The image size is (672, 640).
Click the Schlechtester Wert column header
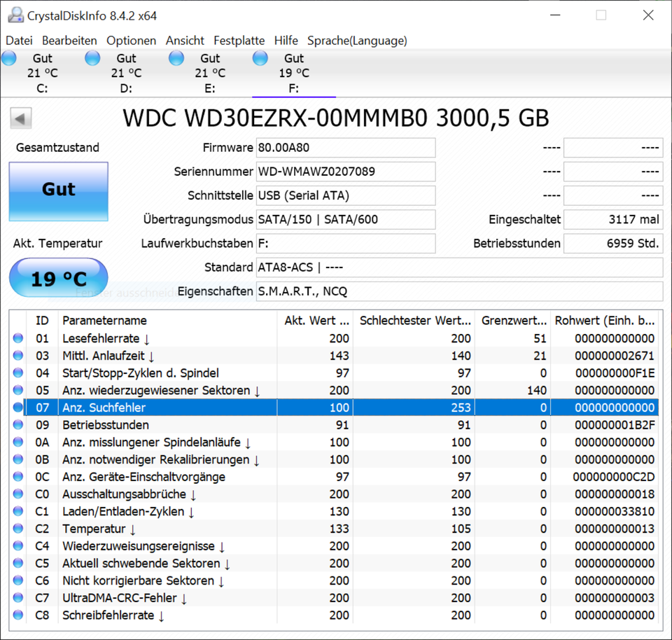pyautogui.click(x=414, y=320)
